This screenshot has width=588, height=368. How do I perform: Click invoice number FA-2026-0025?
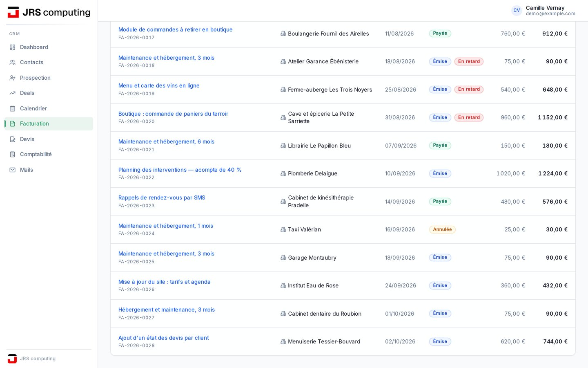click(136, 262)
